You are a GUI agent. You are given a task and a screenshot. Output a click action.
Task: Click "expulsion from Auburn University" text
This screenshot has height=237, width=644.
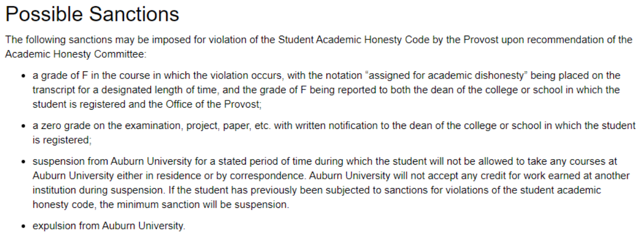coord(109,225)
